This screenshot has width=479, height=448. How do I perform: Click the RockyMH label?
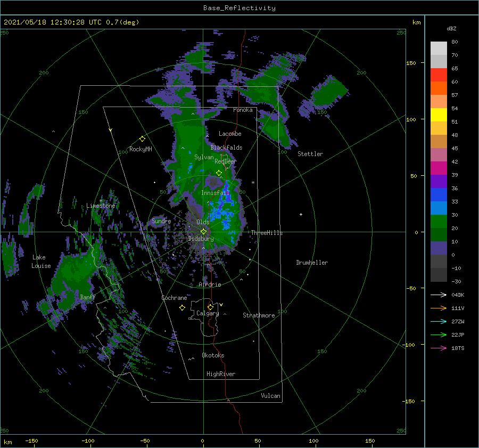[141, 149]
